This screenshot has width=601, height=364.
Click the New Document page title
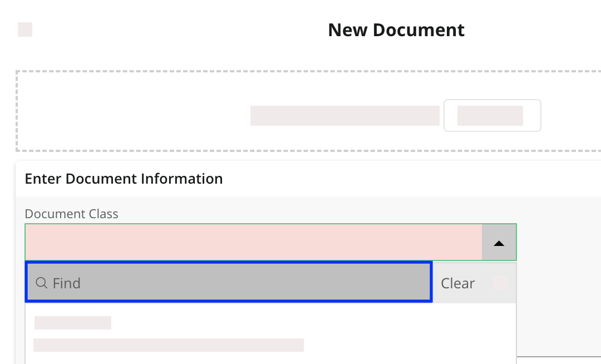click(x=396, y=30)
